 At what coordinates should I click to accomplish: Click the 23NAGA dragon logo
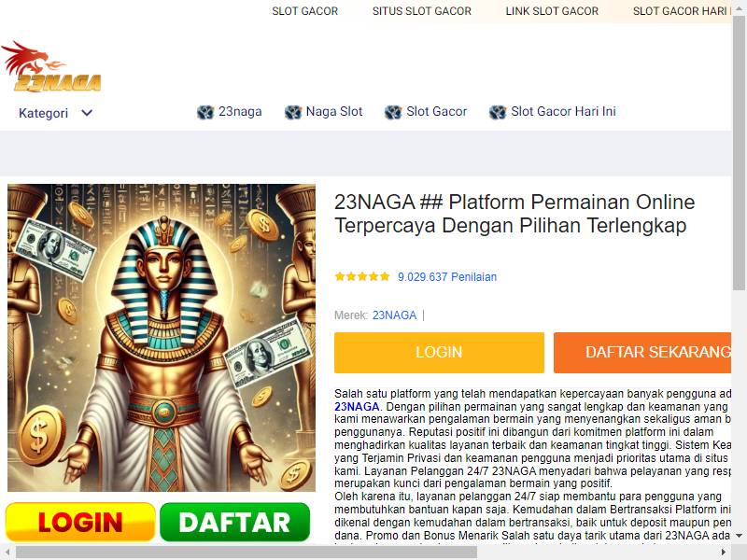tap(51, 66)
